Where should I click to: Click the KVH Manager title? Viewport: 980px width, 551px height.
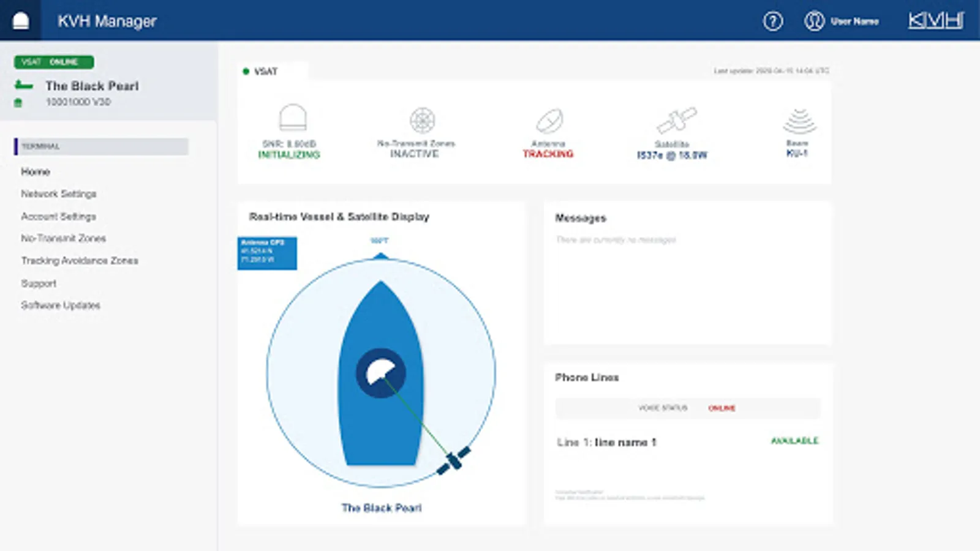pos(107,21)
